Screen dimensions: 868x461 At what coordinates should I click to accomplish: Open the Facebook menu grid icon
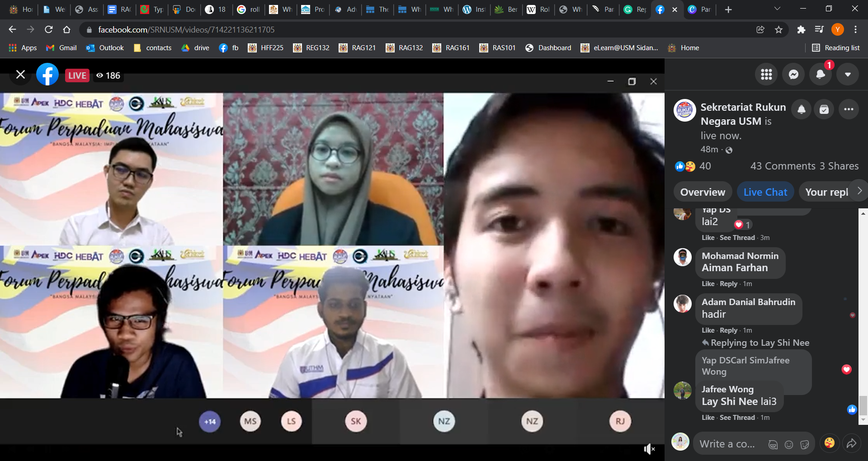766,74
